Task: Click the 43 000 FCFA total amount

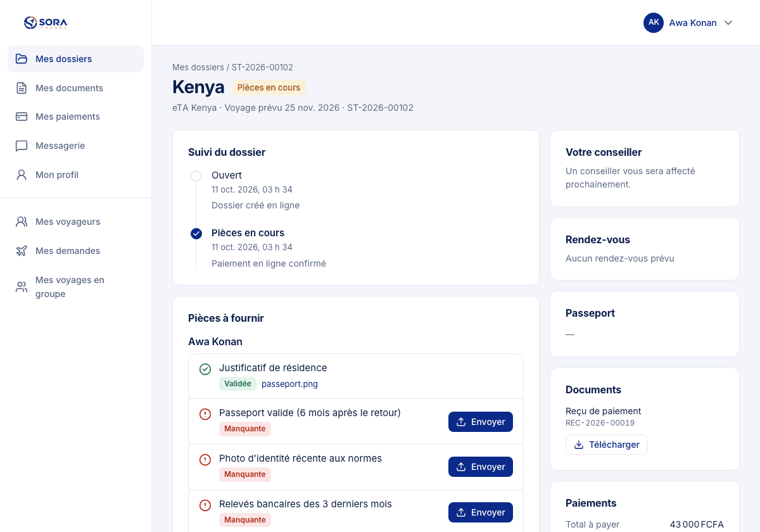Action: [x=697, y=524]
